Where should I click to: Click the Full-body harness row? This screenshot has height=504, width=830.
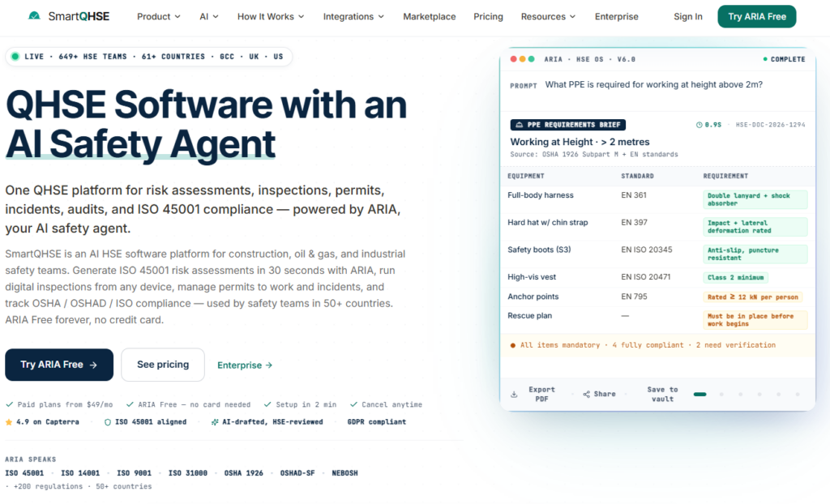pos(657,199)
